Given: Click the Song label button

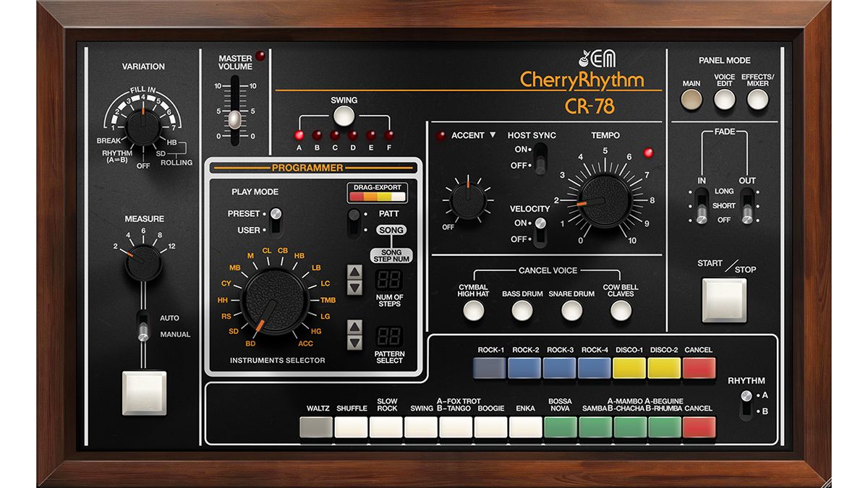Looking at the screenshot, I should coord(391,230).
